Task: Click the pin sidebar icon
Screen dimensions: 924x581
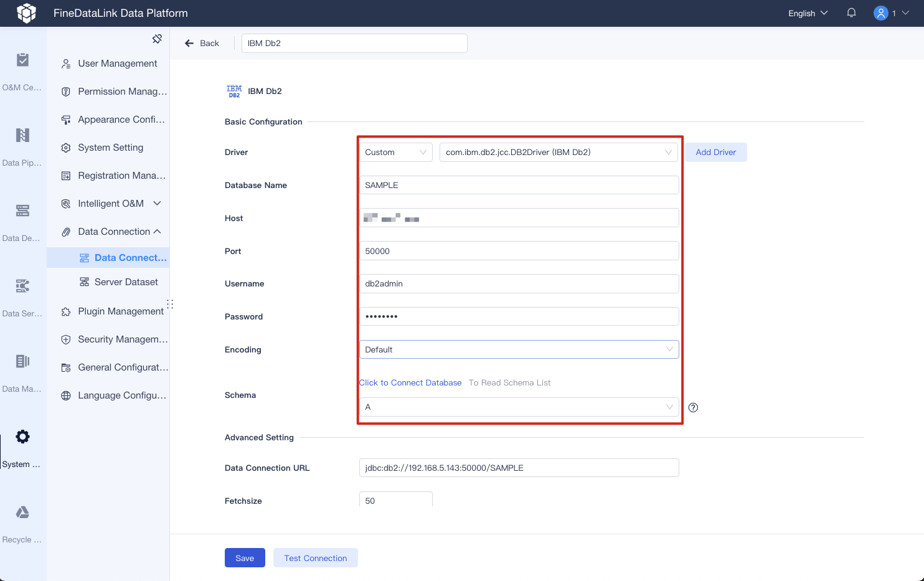Action: coord(157,39)
